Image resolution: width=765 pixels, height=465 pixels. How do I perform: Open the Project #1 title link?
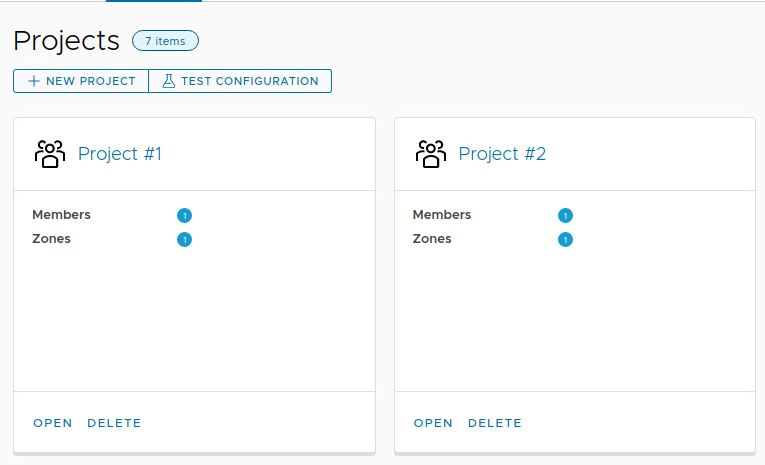(x=120, y=154)
